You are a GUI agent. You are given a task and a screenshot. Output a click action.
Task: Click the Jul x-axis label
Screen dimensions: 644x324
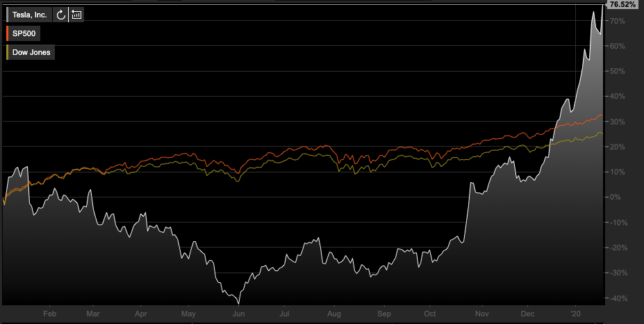(284, 314)
